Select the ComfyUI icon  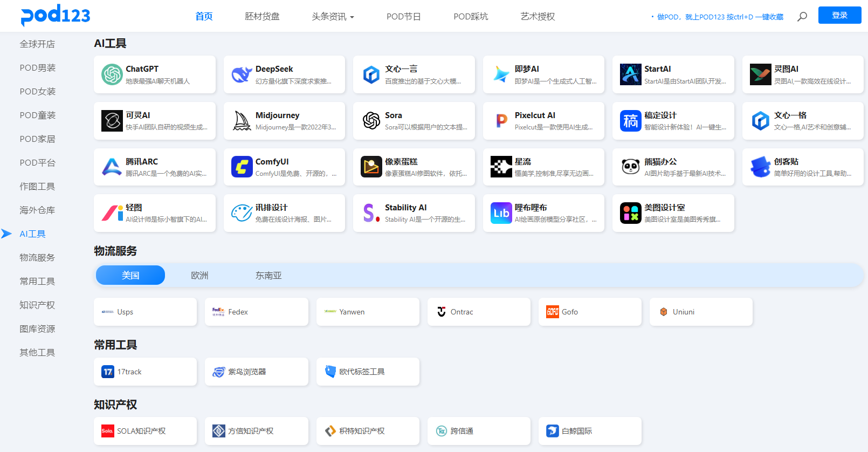242,167
